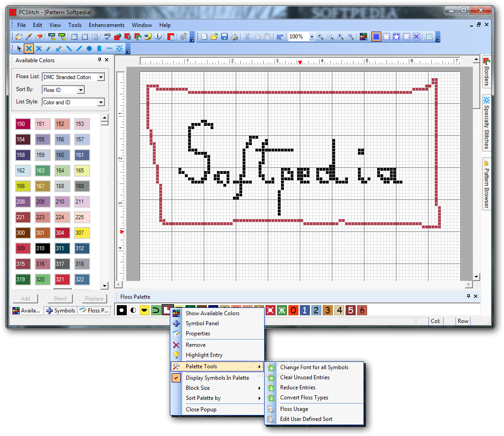Choose Remove from the context menu
The width and height of the screenshot is (504, 436).
tap(217, 345)
